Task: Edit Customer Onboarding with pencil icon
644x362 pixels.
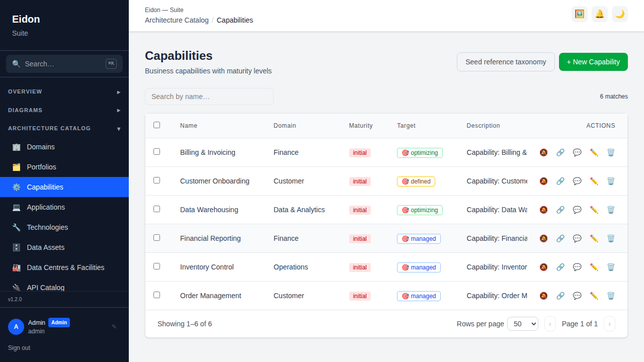Action: pos(594,181)
